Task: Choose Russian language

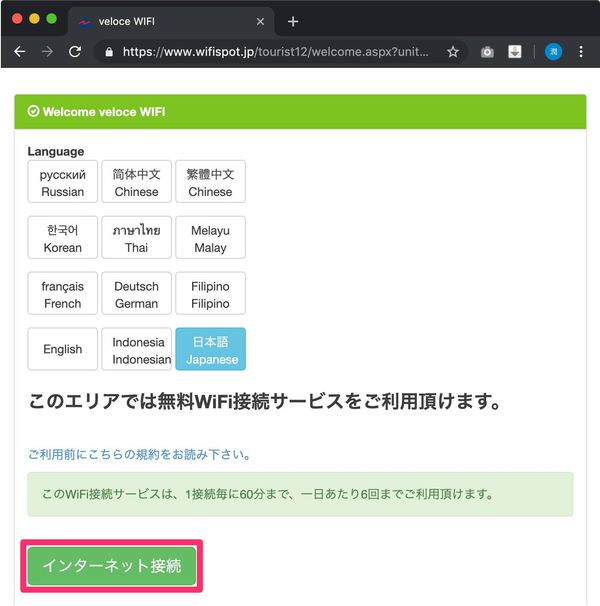Action: 63,182
